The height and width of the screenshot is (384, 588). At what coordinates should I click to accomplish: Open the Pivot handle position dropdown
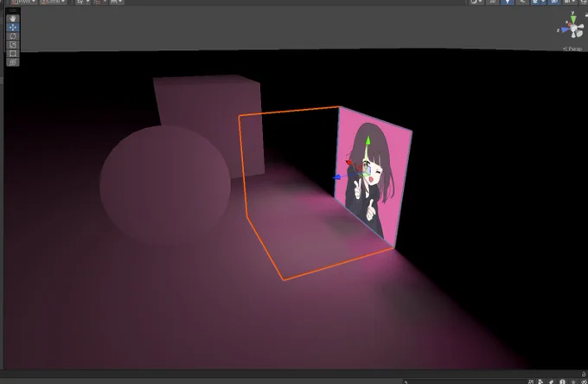point(23,2)
